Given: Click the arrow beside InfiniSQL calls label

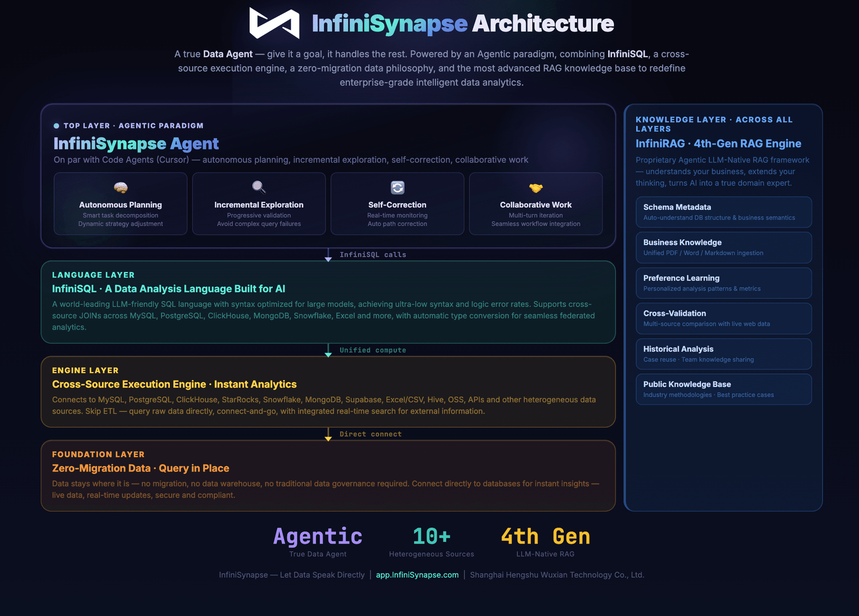Looking at the screenshot, I should [328, 255].
